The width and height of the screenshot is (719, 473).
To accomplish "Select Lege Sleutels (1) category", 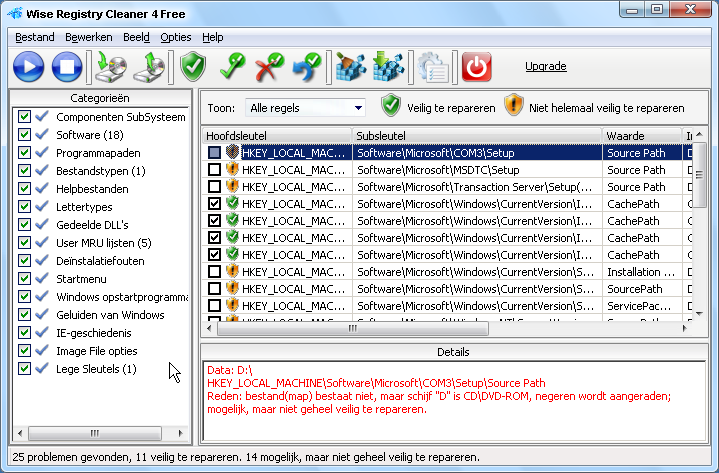I will pos(96,368).
